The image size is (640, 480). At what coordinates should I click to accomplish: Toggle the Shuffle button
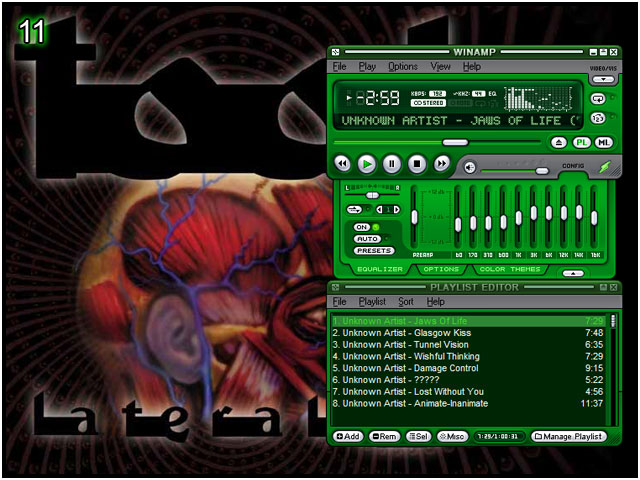click(x=598, y=118)
